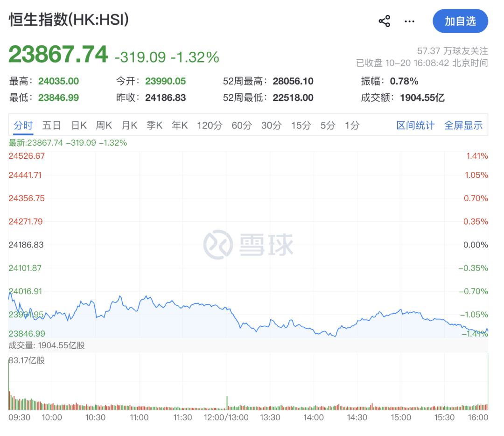Show the 5分 interval chart
The image size is (504, 436).
pyautogui.click(x=328, y=125)
